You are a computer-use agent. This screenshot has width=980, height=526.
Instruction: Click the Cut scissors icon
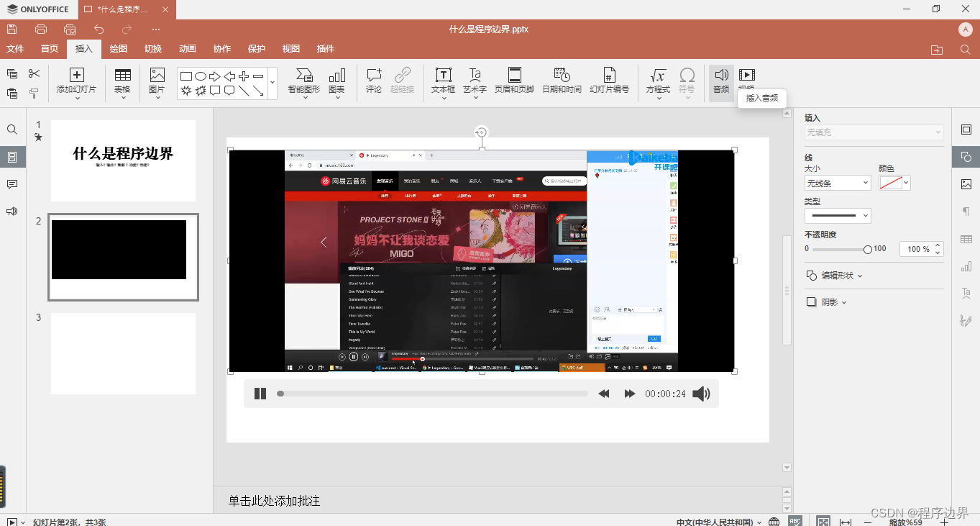point(34,73)
